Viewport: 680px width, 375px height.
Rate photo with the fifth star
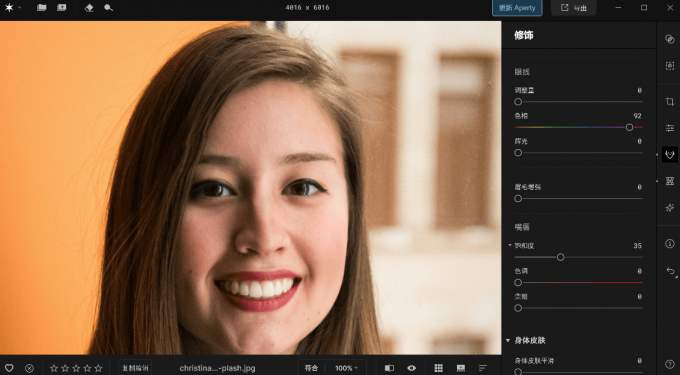point(98,368)
